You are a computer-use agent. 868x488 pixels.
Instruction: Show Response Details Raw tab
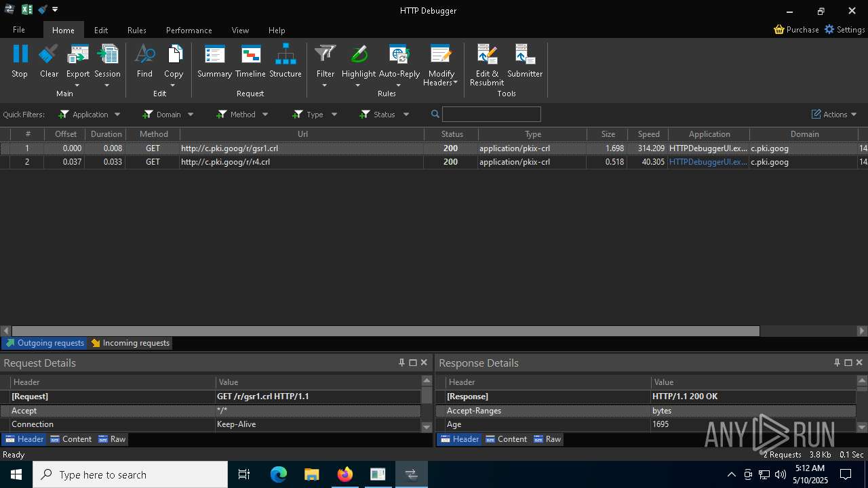coord(547,439)
